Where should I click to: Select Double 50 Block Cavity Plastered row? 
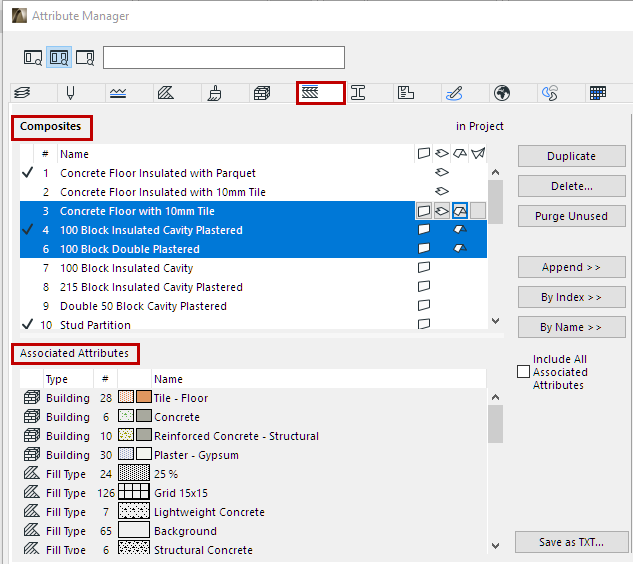pyautogui.click(x=254, y=306)
